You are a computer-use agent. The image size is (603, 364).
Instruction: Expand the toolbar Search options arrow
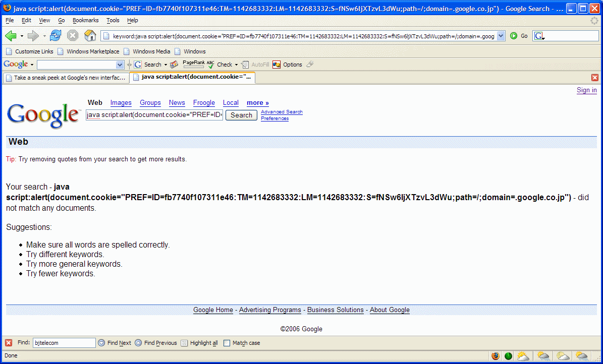tap(166, 65)
